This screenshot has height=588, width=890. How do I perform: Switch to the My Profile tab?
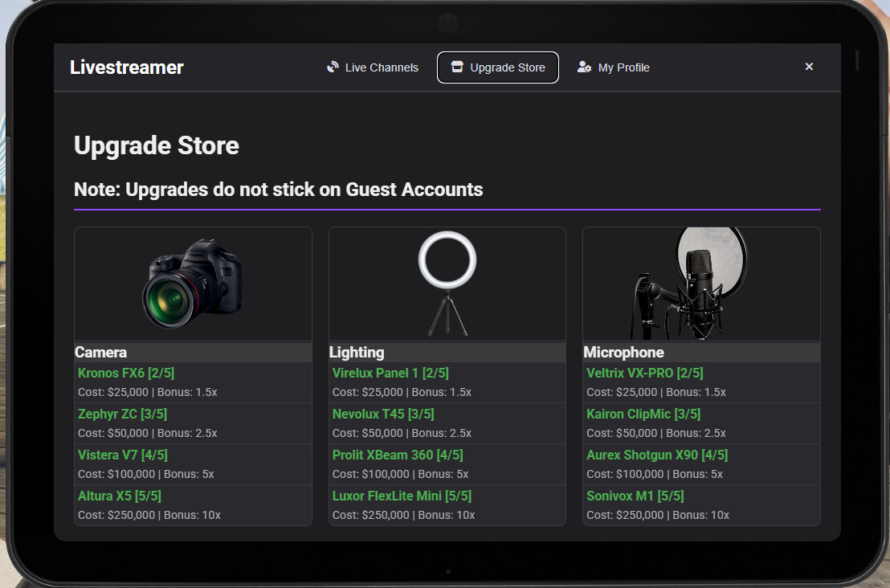[x=614, y=67]
